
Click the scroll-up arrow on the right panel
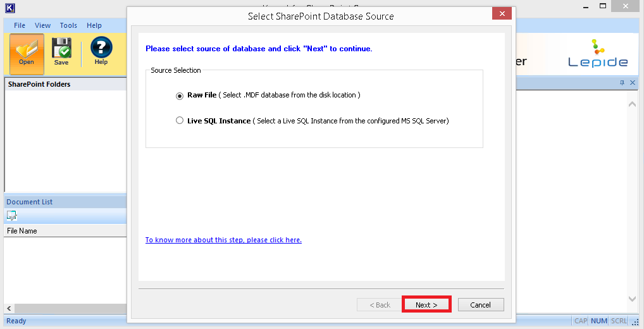click(x=632, y=104)
